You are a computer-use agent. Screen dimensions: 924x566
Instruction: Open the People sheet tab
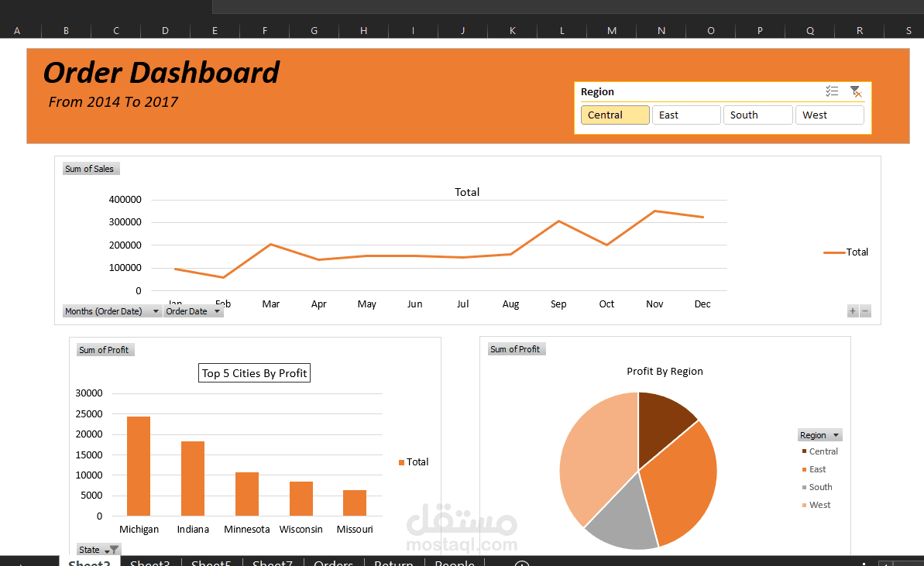click(x=455, y=562)
